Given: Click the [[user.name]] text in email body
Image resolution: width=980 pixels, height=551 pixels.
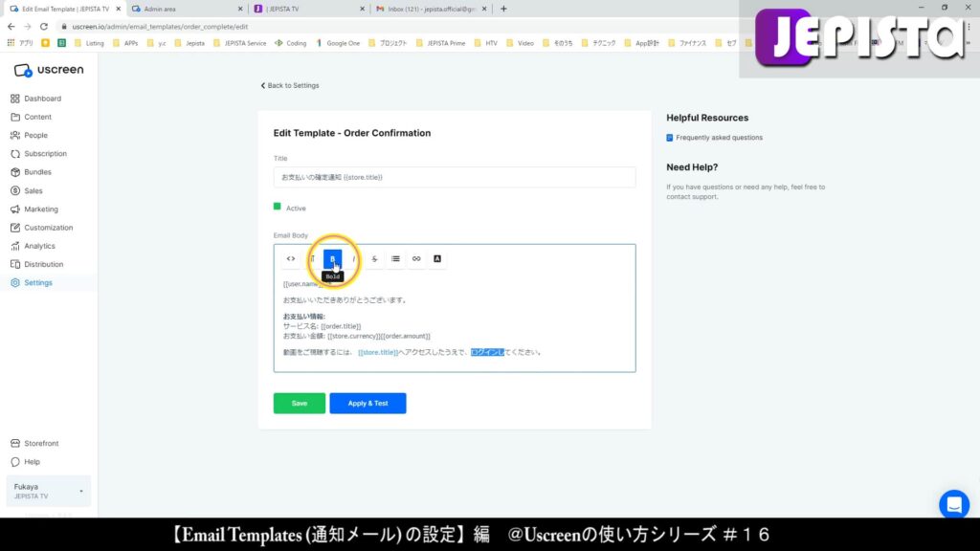Looking at the screenshot, I should click(x=303, y=284).
